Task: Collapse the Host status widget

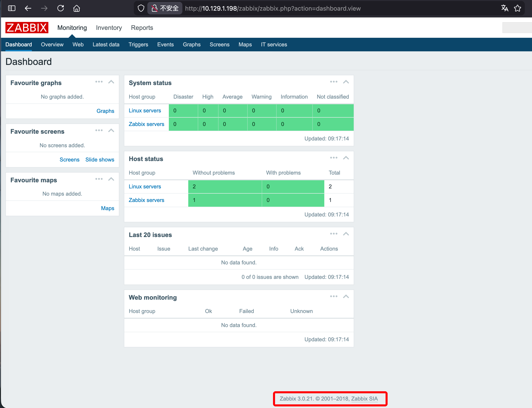Action: (x=346, y=158)
